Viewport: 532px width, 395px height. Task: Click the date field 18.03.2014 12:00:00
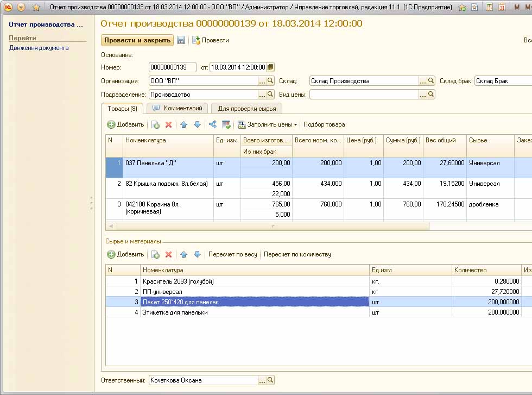pyautogui.click(x=238, y=67)
